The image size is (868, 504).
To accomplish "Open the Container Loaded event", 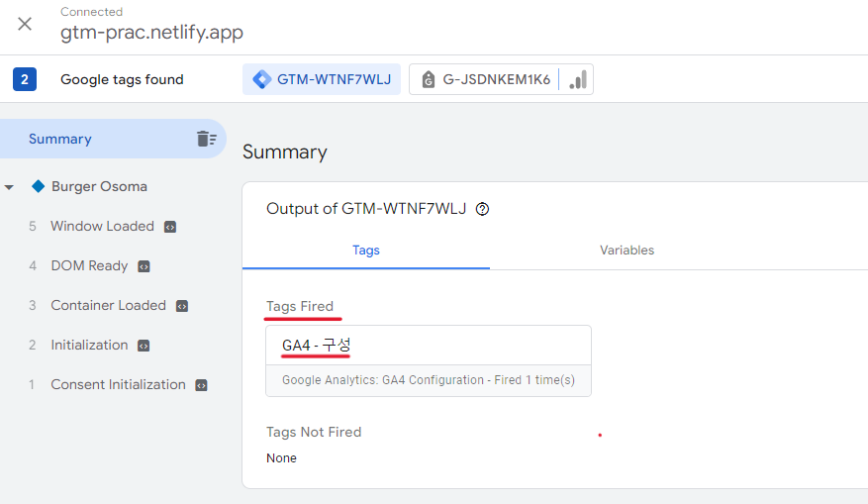I will click(108, 305).
